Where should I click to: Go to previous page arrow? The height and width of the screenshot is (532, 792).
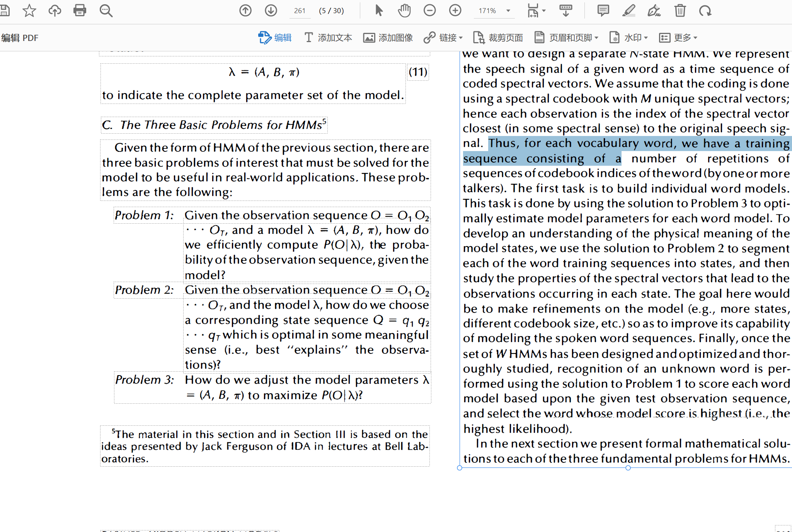click(x=245, y=10)
